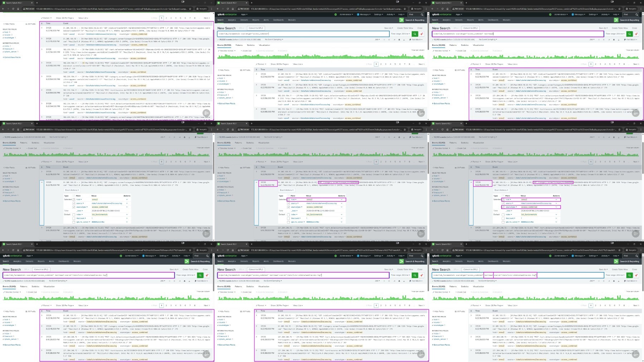644x362 pixels.
Task: Open Datasets tab in top-right screenshot
Action: tap(459, 20)
